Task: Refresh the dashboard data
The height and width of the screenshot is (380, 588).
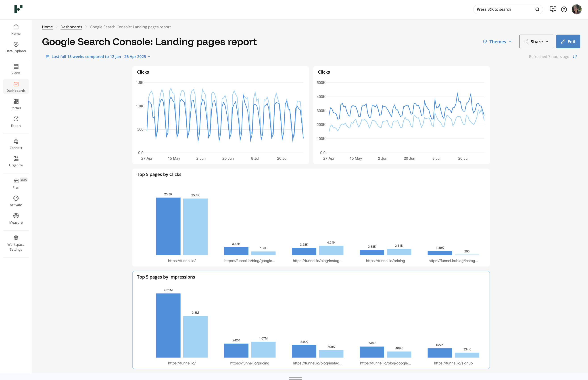Action: tap(575, 56)
